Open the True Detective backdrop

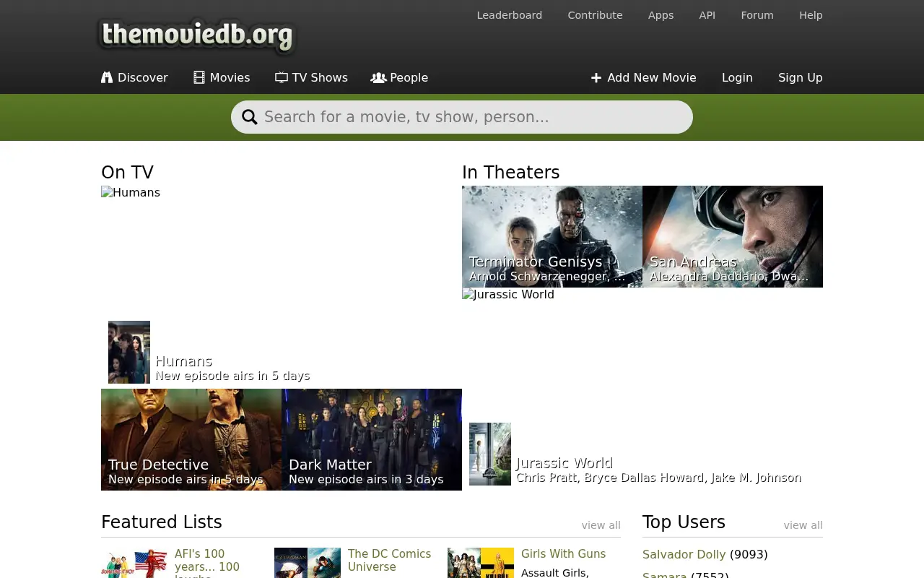[x=191, y=439]
